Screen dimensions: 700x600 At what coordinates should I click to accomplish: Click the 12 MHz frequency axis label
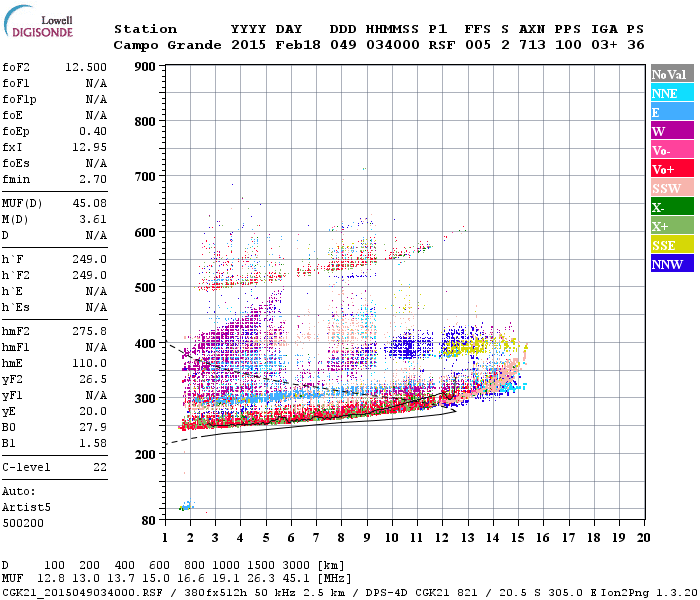point(442,538)
